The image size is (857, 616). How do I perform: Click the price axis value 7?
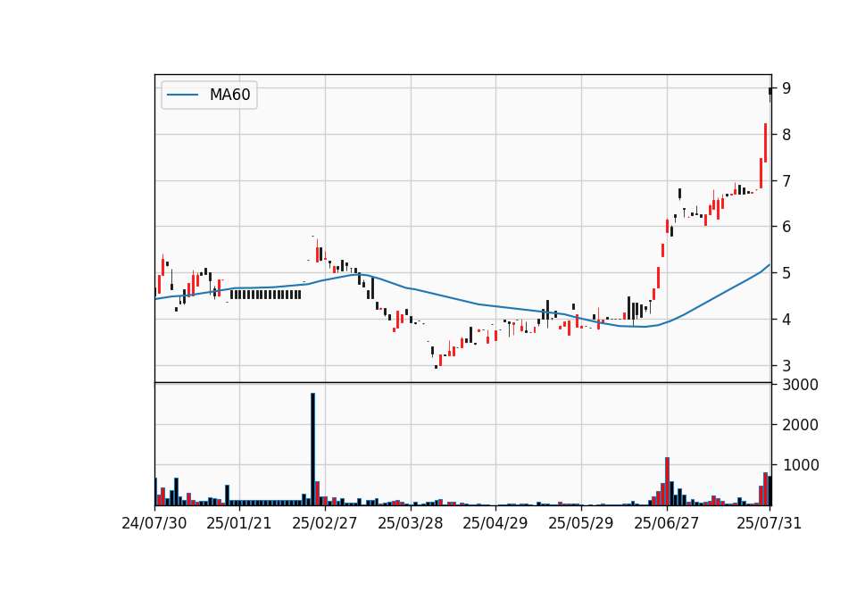click(x=786, y=180)
